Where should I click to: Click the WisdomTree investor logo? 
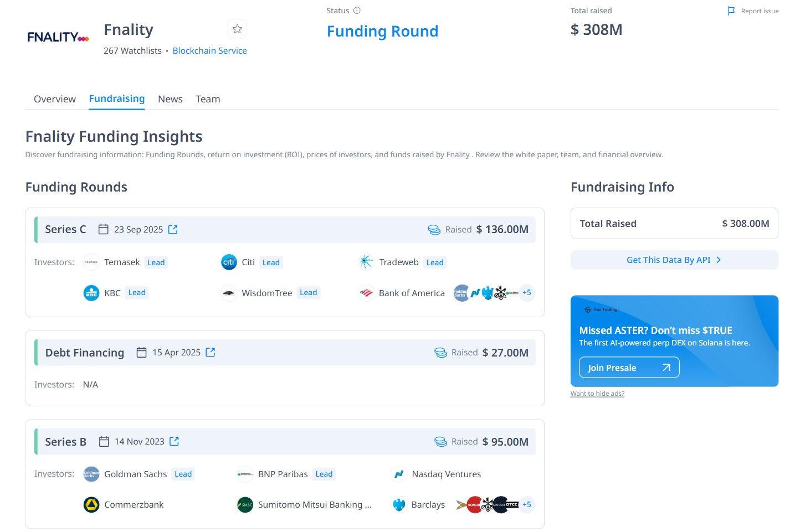(229, 293)
